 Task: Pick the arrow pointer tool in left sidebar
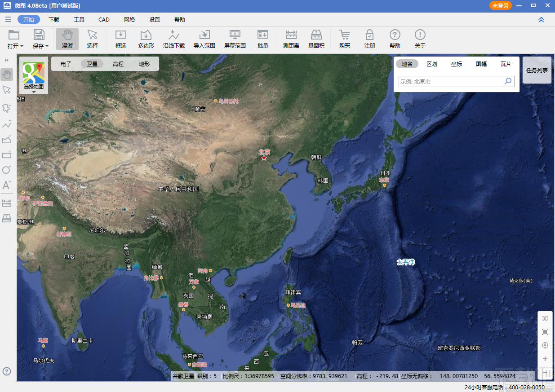(7, 90)
